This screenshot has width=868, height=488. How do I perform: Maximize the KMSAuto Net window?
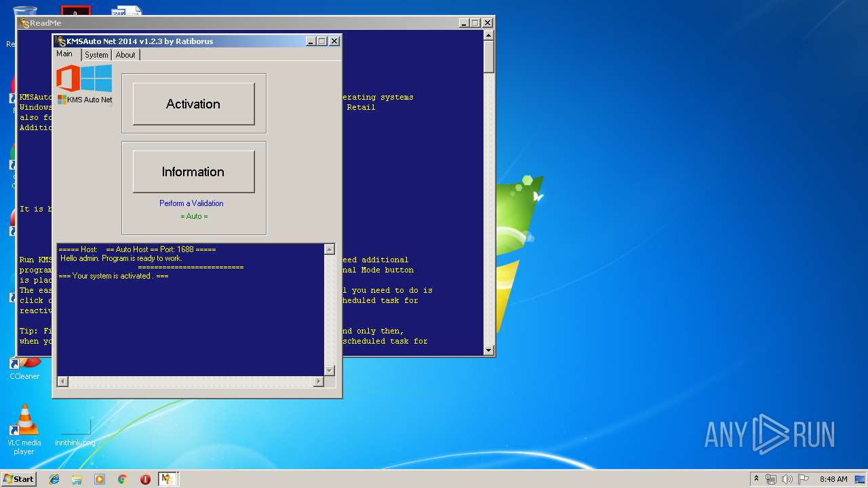(322, 41)
